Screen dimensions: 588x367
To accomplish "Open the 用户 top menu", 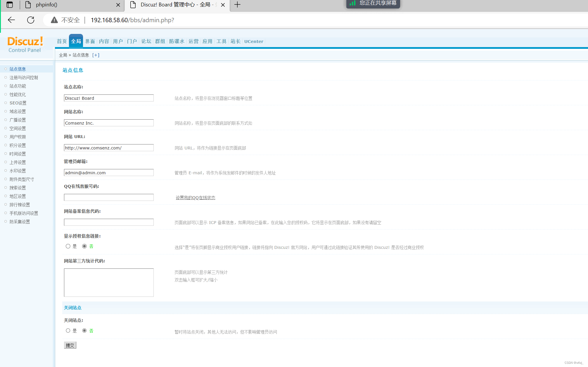I will click(118, 41).
